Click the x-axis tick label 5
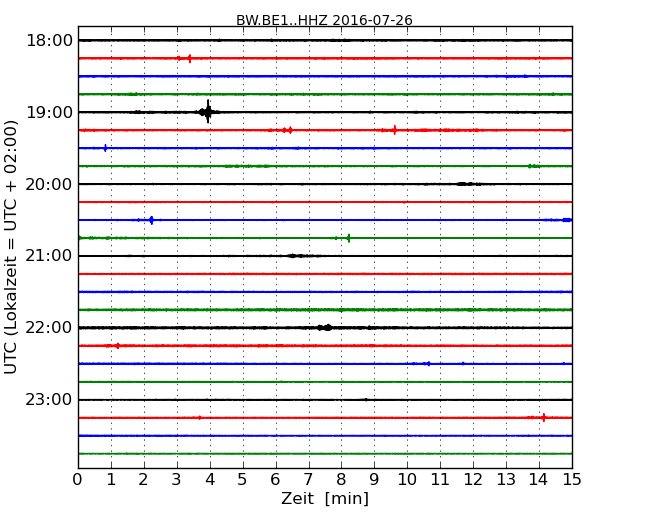Viewport: 650px width, 520px height. (243, 479)
